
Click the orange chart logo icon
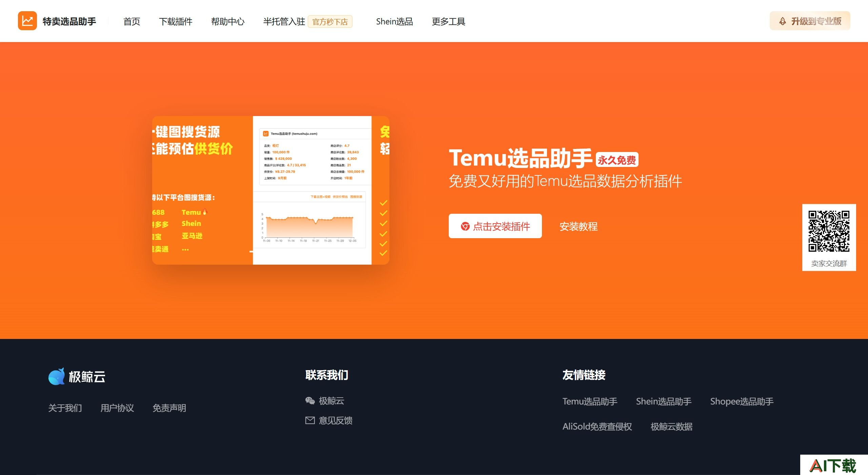pyautogui.click(x=27, y=21)
